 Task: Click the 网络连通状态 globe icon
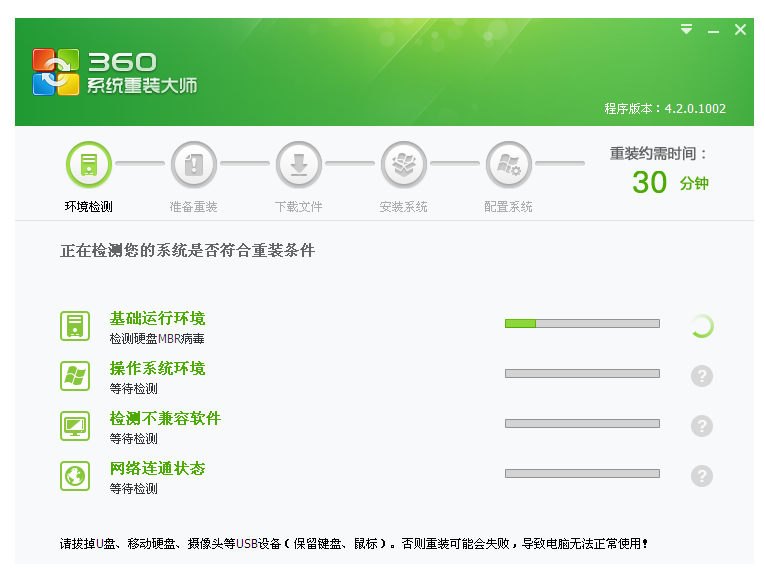[75, 476]
